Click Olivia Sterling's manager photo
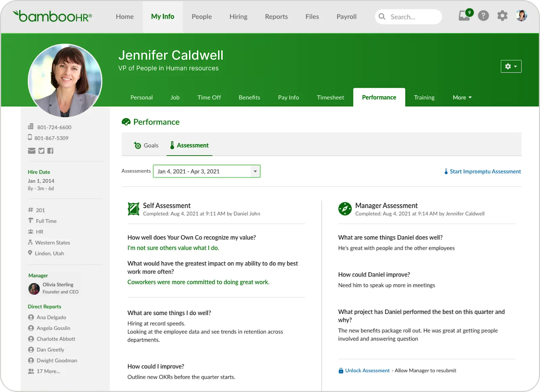Image resolution: width=540 pixels, height=392 pixels. (x=34, y=289)
